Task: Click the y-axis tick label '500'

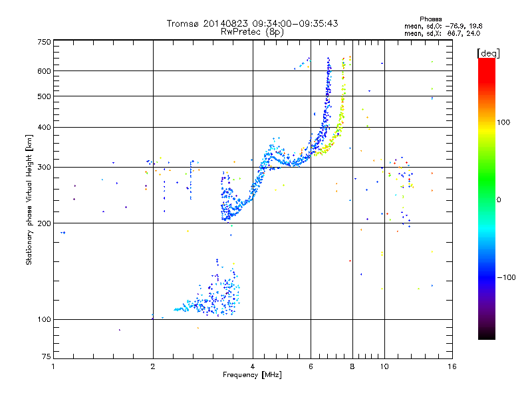Action: click(44, 96)
